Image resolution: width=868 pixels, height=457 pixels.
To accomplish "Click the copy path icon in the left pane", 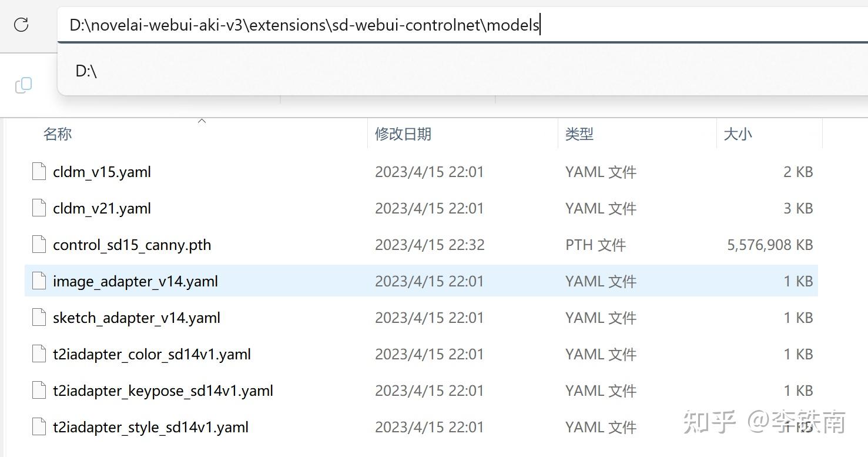I will point(24,85).
